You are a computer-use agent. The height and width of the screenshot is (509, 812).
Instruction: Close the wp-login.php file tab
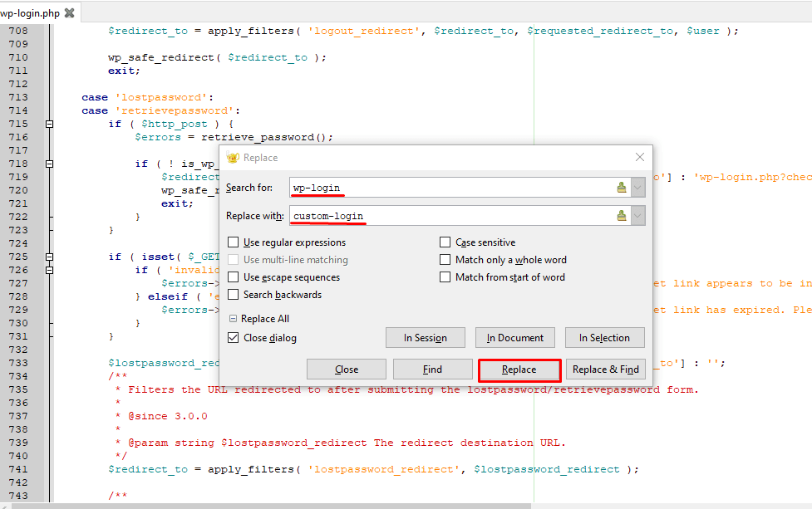pos(69,13)
